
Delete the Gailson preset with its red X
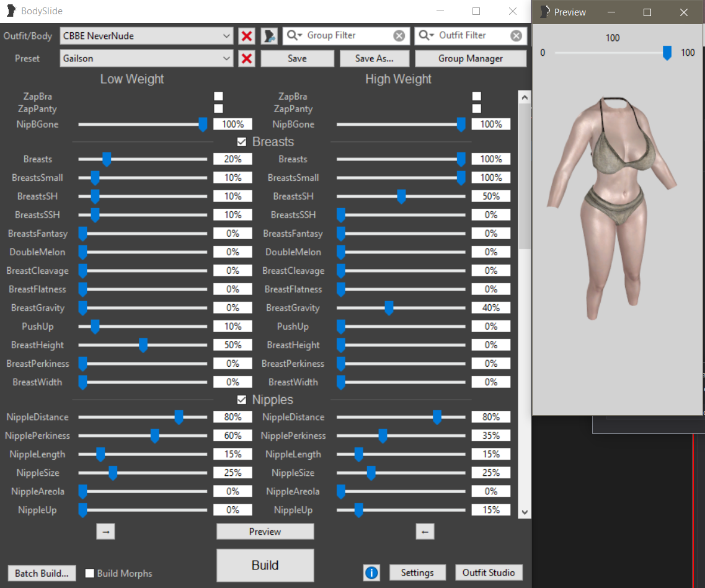click(x=246, y=58)
